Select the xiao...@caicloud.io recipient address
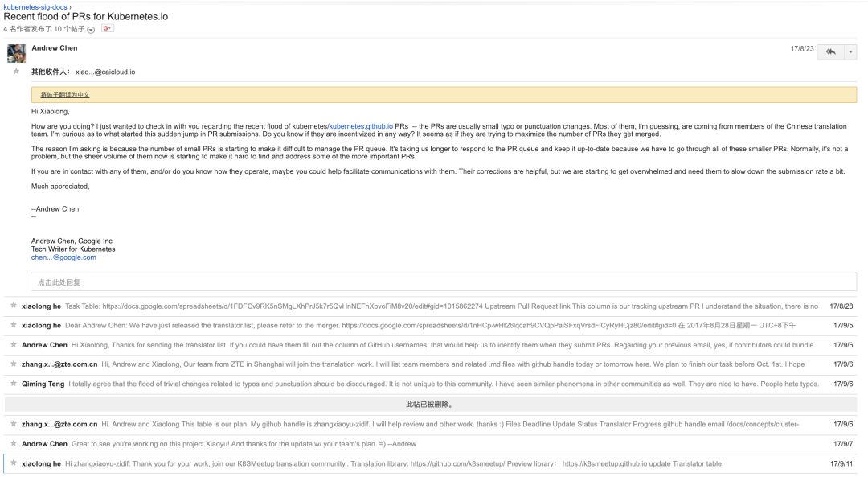This screenshot has height=477, width=868. click(105, 72)
